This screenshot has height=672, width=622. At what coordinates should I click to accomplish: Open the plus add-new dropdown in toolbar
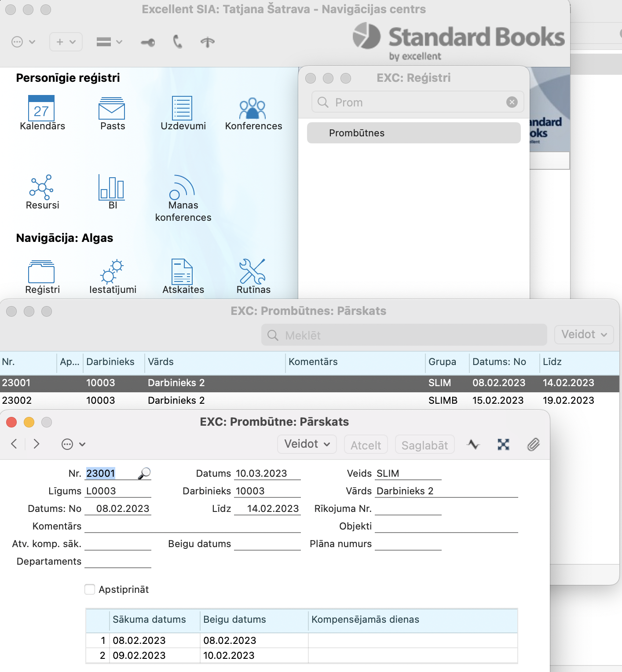[x=66, y=42]
